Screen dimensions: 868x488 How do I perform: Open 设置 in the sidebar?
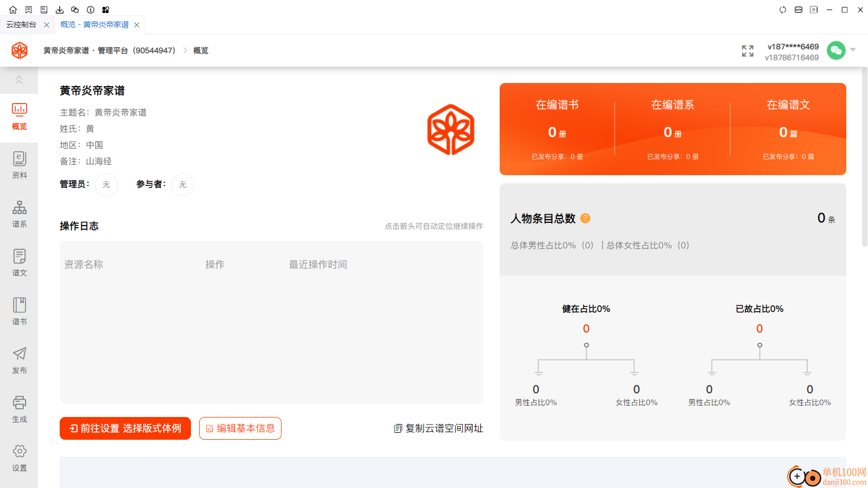pos(19,458)
